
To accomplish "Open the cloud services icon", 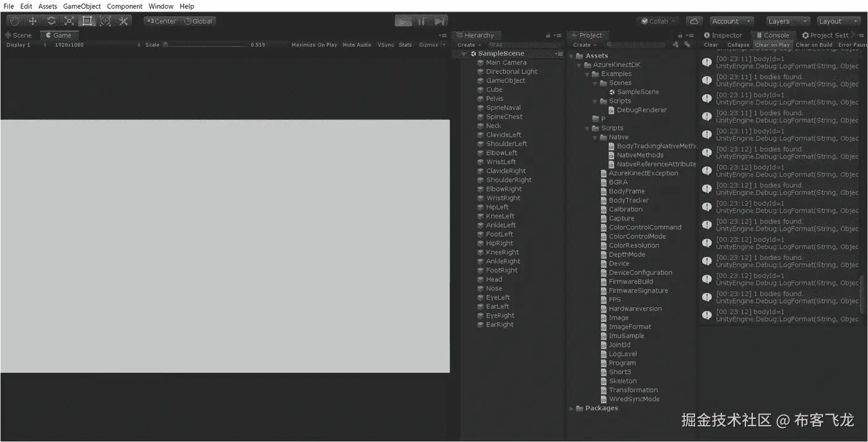I will pyautogui.click(x=695, y=21).
